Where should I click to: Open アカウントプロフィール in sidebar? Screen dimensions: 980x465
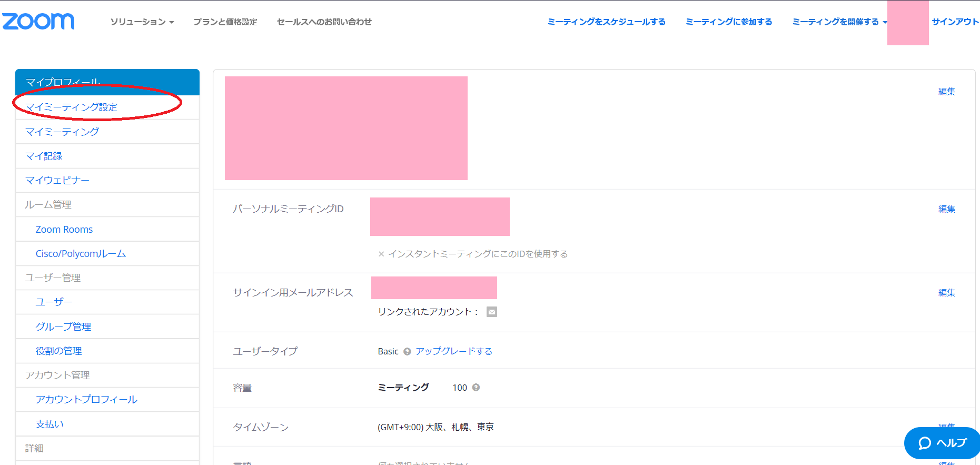86,400
